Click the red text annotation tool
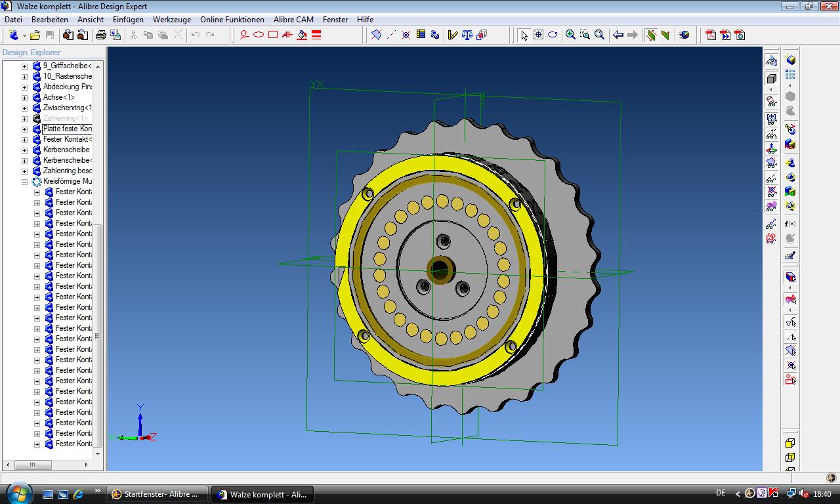Image resolution: width=840 pixels, height=504 pixels. coord(287,35)
